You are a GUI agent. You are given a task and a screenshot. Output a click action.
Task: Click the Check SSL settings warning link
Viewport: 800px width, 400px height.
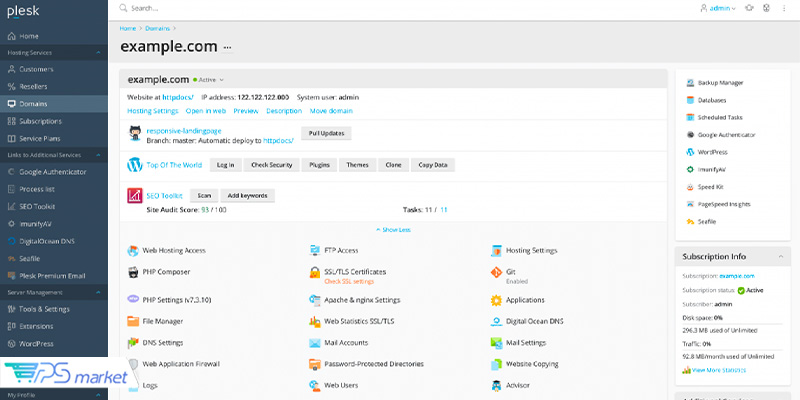[349, 282]
